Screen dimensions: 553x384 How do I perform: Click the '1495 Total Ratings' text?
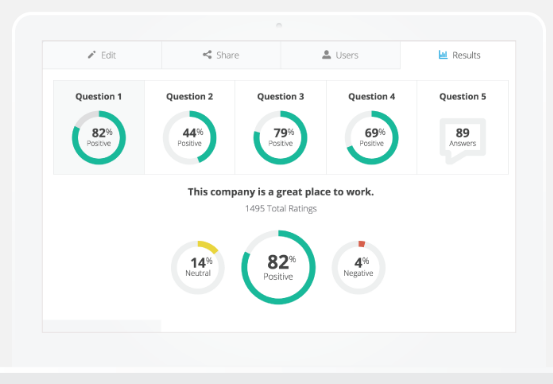click(281, 208)
